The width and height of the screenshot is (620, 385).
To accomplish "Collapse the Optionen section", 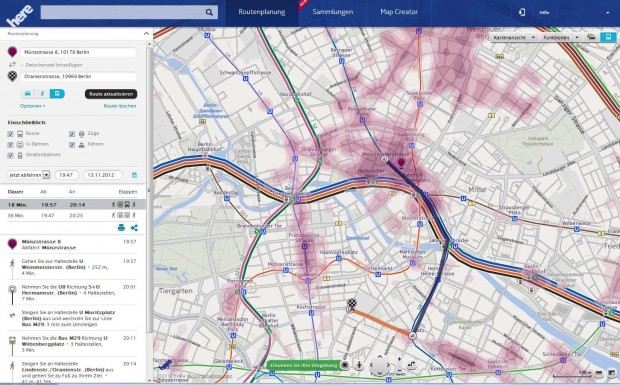I will point(32,106).
